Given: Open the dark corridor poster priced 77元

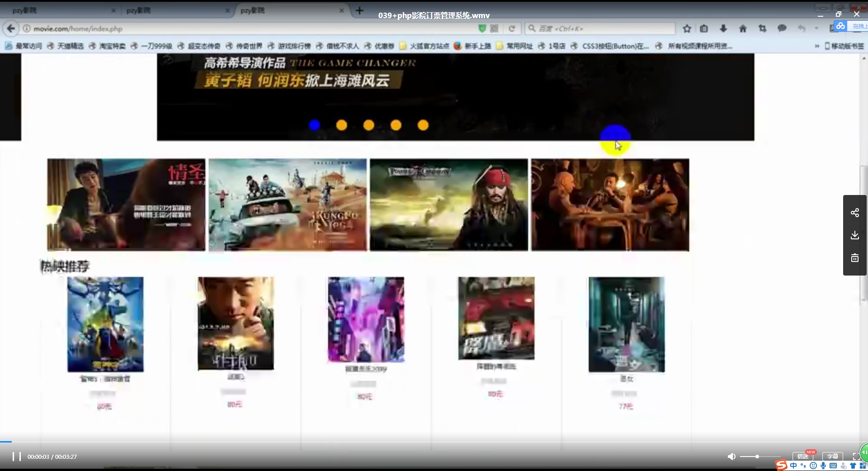Looking at the screenshot, I should click(x=627, y=324).
